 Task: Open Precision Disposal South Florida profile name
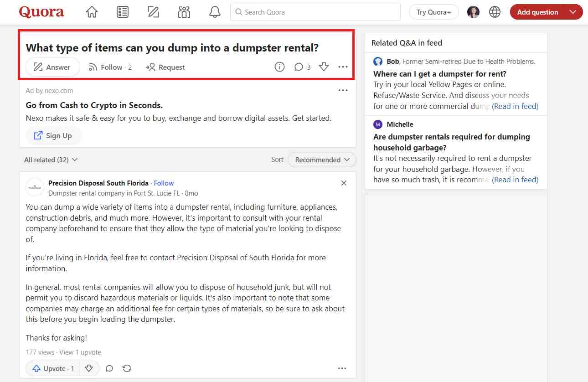tap(98, 183)
